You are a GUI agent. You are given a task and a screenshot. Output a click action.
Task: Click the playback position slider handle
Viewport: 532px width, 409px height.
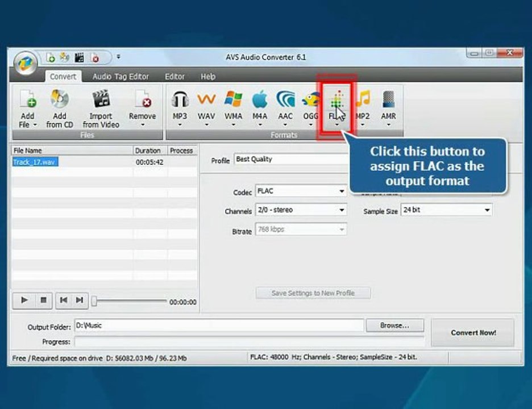click(x=94, y=301)
